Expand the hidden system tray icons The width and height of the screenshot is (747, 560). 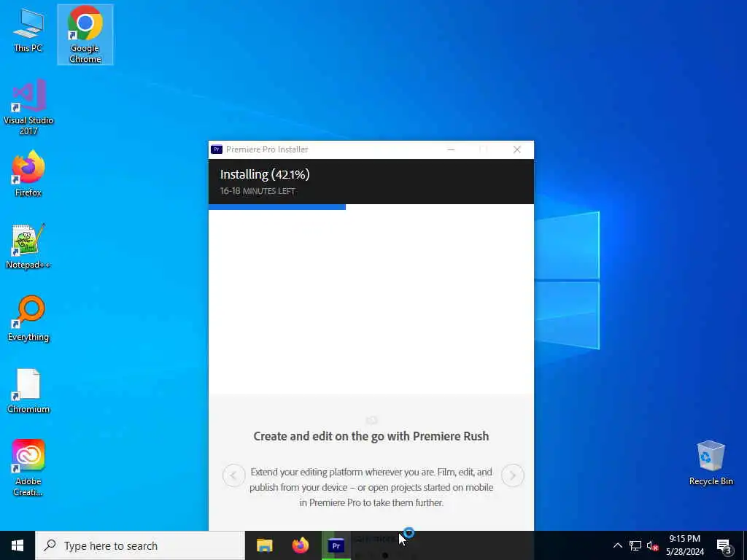(617, 545)
